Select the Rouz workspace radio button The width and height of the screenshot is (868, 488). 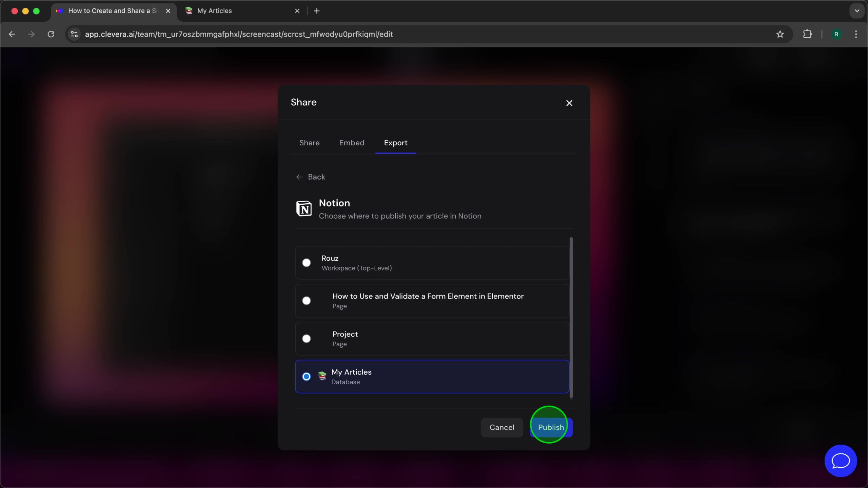pos(306,263)
